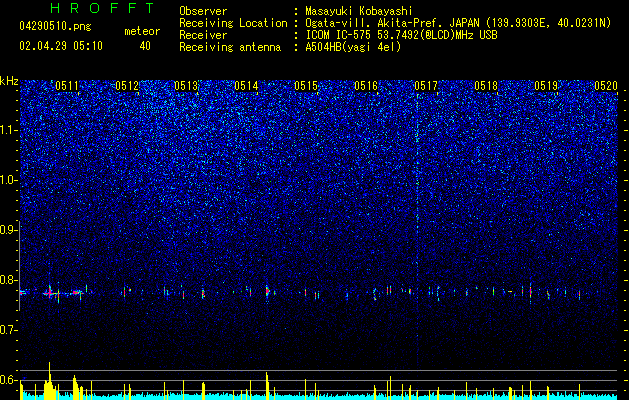Click the 0514 time marker
This screenshot has height=400, width=629.
tap(246, 86)
